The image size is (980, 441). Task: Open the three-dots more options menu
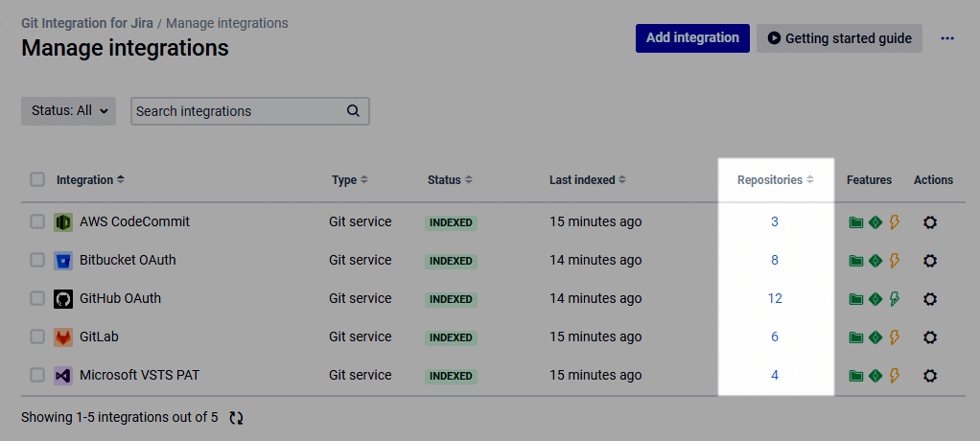pos(947,38)
